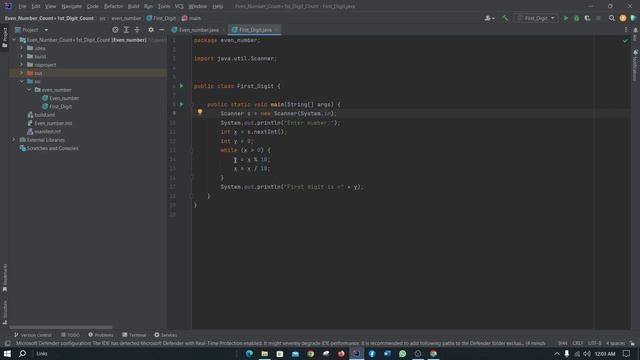Hide the Project tool window
This screenshot has width=640, height=360.
[x=161, y=30]
